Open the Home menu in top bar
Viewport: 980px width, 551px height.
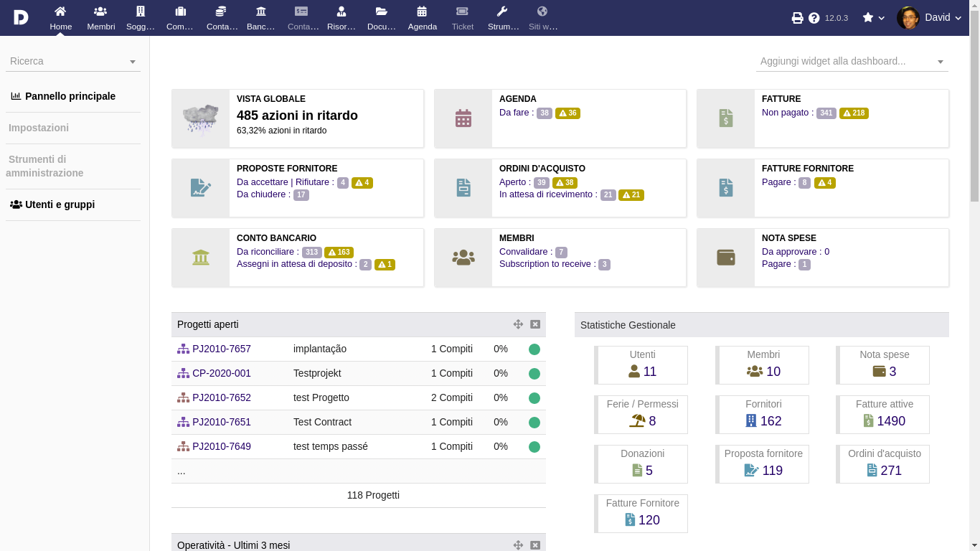pos(61,18)
